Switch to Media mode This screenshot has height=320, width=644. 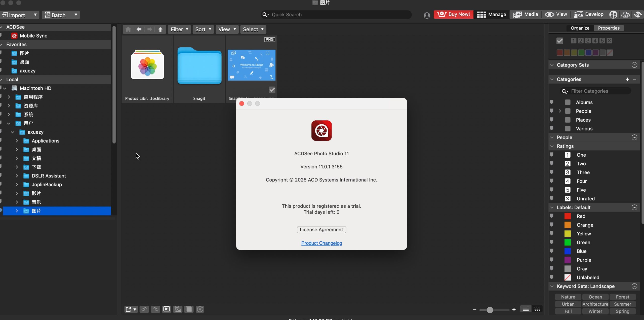(525, 15)
